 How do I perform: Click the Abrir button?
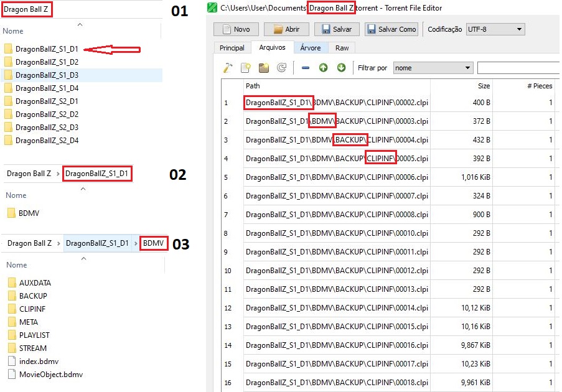tap(287, 29)
